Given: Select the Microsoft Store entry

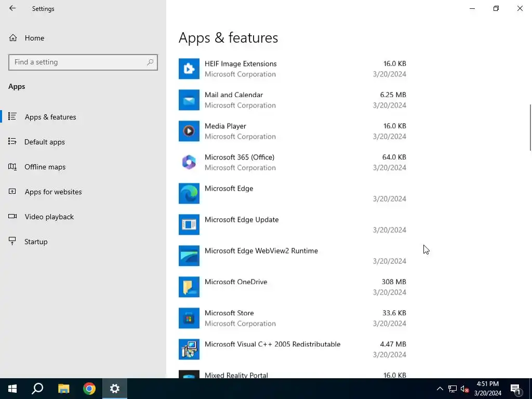Looking at the screenshot, I should 292,318.
